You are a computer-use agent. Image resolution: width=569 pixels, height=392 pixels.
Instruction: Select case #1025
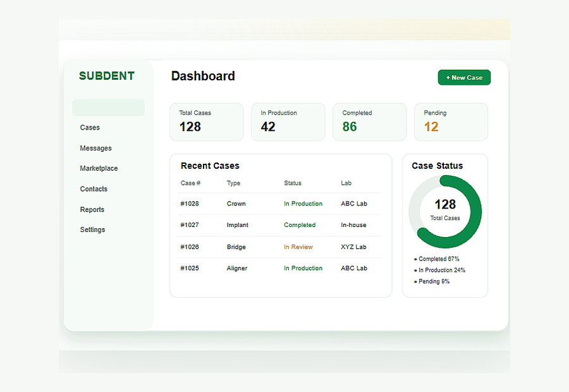190,268
